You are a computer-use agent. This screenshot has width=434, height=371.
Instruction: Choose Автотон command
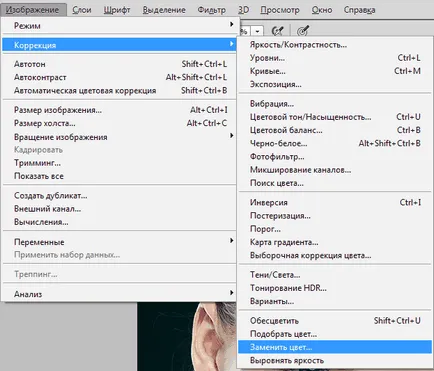tap(119, 64)
